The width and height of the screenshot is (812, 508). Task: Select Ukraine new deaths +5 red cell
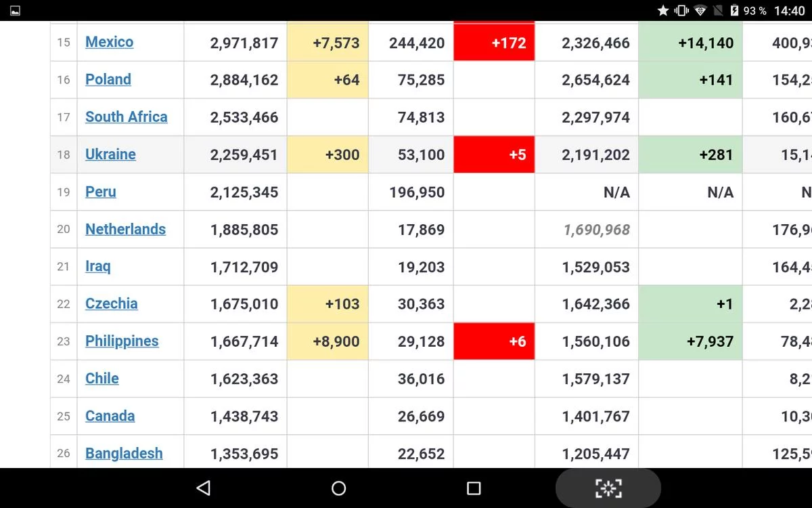(x=494, y=154)
